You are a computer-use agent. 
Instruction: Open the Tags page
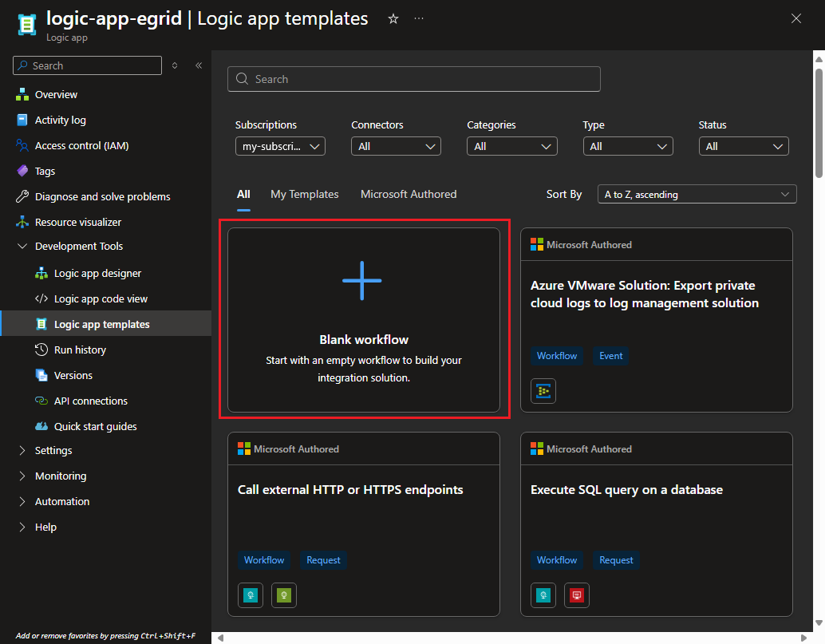[45, 172]
